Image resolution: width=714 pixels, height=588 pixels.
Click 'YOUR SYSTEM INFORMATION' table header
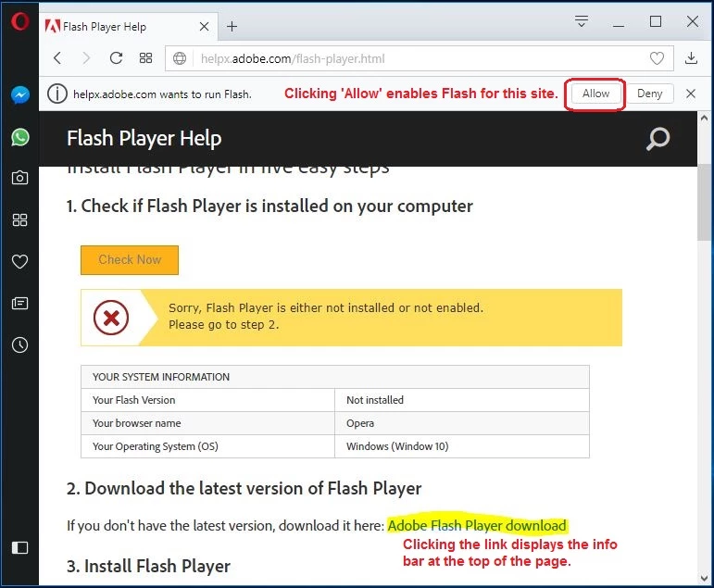coord(335,377)
